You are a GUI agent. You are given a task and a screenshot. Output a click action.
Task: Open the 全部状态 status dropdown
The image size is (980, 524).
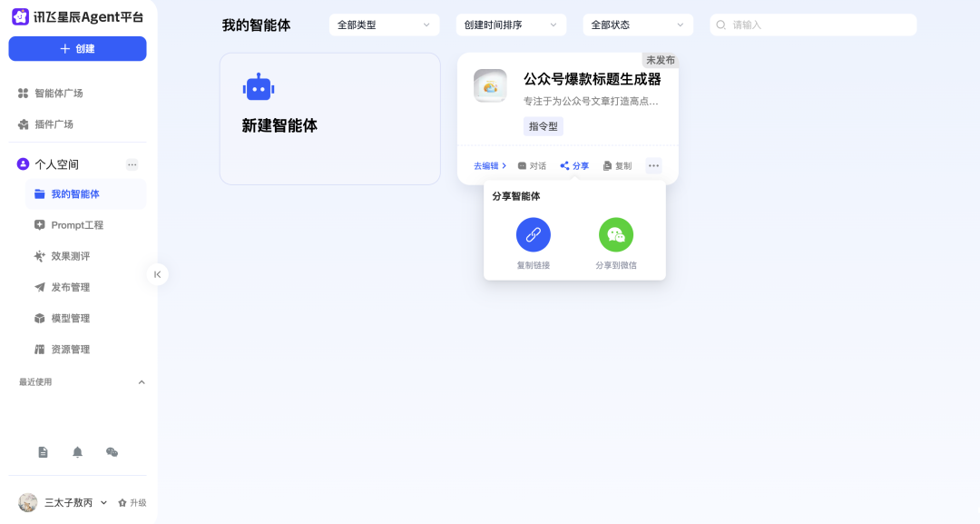pos(637,25)
